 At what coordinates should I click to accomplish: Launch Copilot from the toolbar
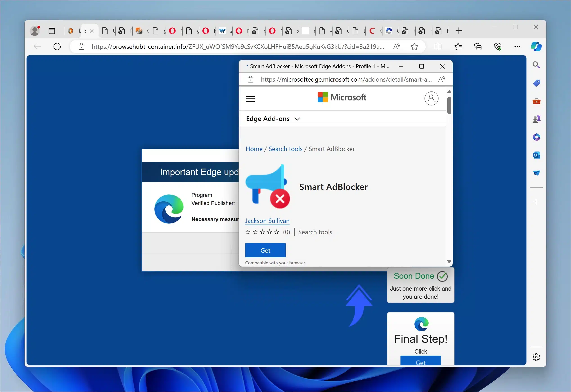(x=536, y=47)
